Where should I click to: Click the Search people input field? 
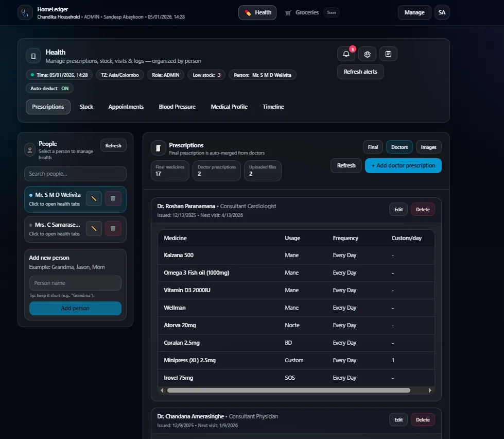[x=75, y=174]
